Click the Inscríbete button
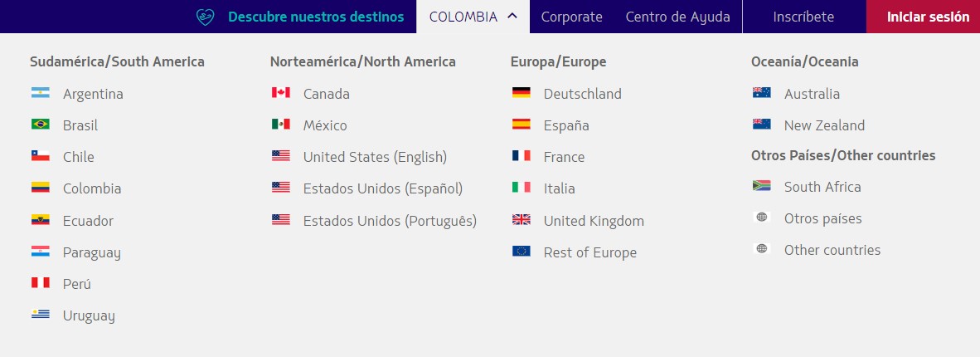 click(803, 17)
